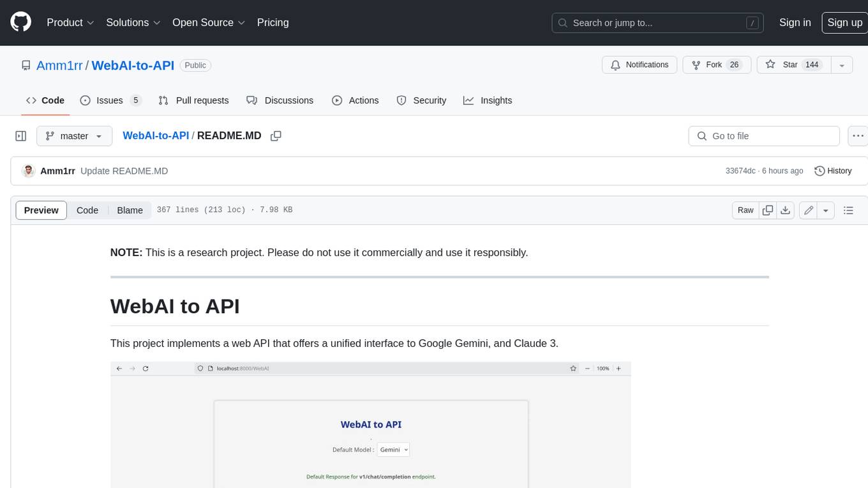Viewport: 868px width, 488px height.
Task: Focus the Search or jump to field
Action: point(658,22)
